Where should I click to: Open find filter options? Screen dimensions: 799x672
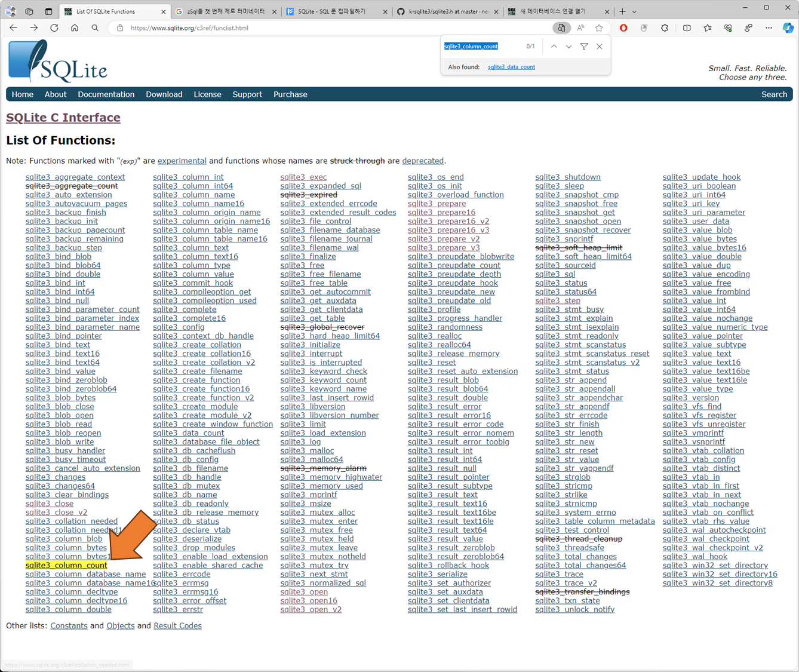584,47
